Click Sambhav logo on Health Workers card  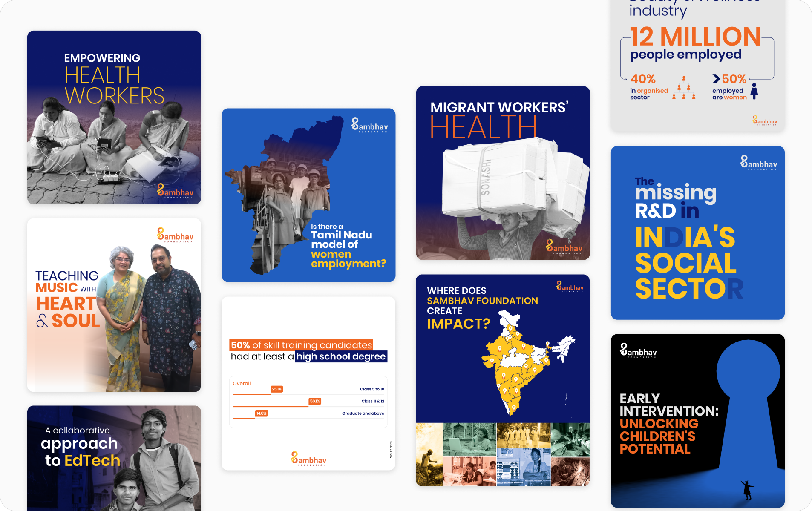(175, 191)
